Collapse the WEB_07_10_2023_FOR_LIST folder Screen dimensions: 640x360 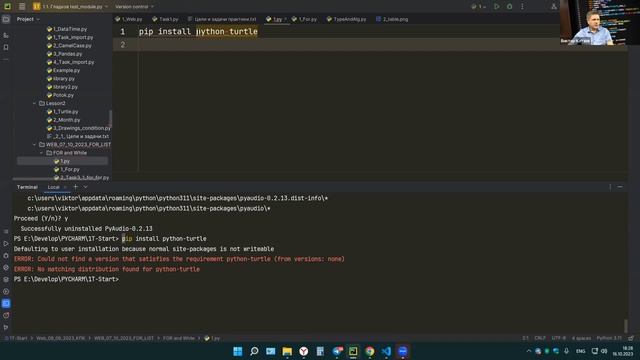pos(35,144)
